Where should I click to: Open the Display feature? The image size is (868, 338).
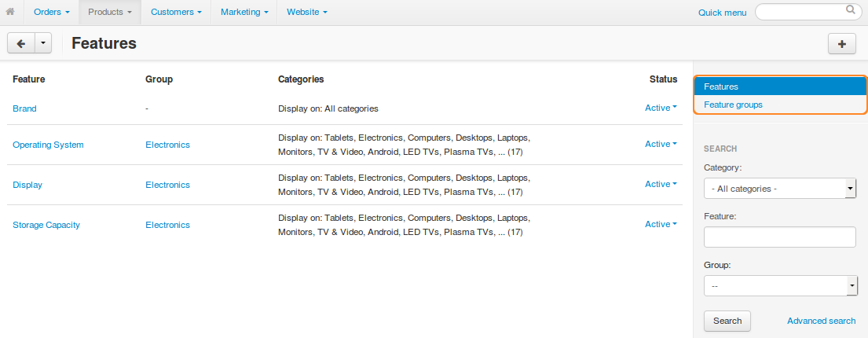[x=27, y=185]
